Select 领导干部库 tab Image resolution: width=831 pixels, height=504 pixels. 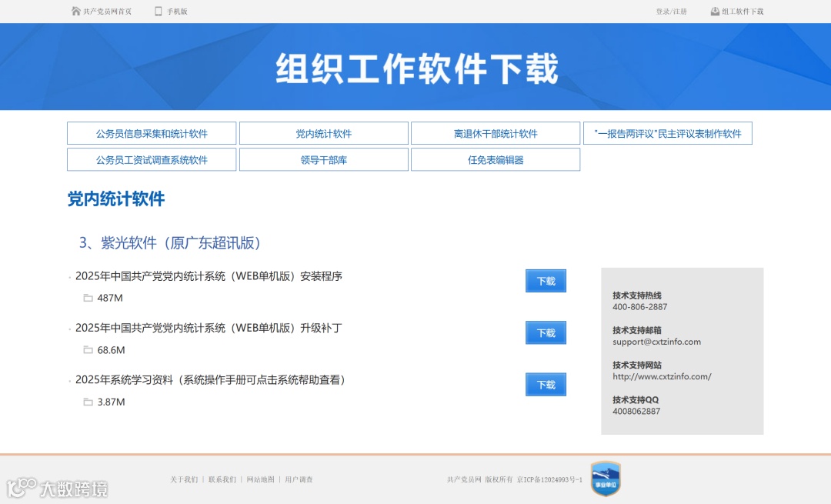[324, 159]
